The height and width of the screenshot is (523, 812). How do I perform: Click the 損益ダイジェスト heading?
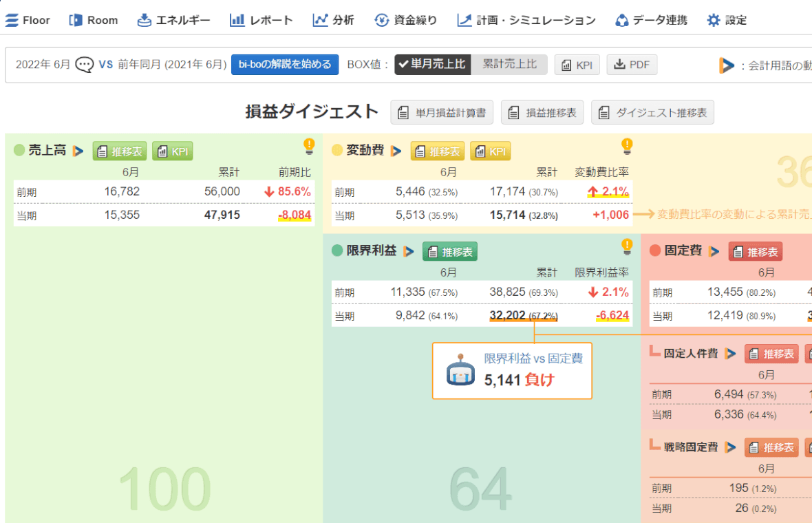pyautogui.click(x=312, y=112)
